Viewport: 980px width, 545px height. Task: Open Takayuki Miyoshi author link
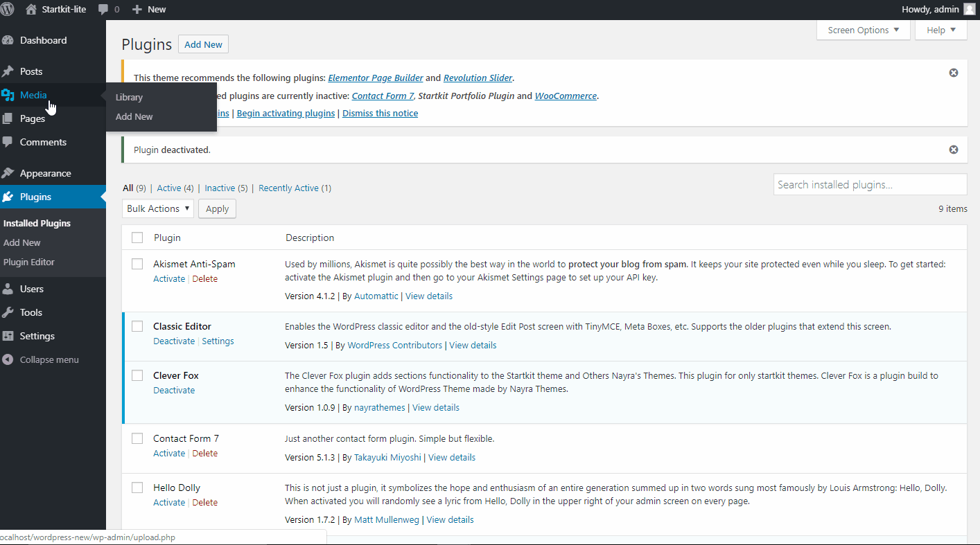pos(387,457)
